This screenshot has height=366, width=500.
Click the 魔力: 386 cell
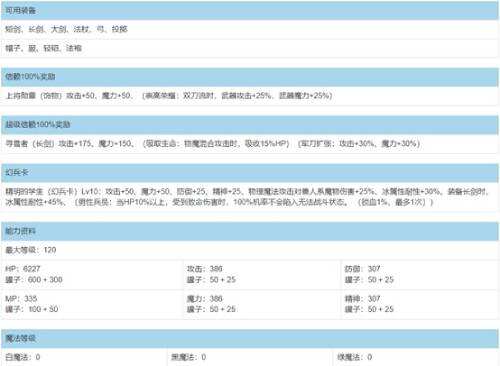point(262,304)
